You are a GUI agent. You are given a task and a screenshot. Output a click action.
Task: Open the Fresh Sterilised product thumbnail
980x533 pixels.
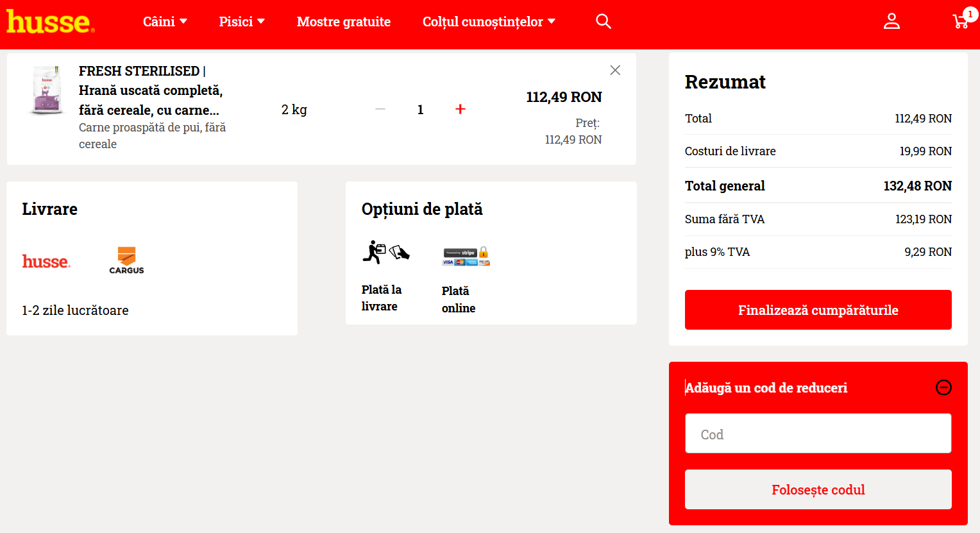coord(47,90)
